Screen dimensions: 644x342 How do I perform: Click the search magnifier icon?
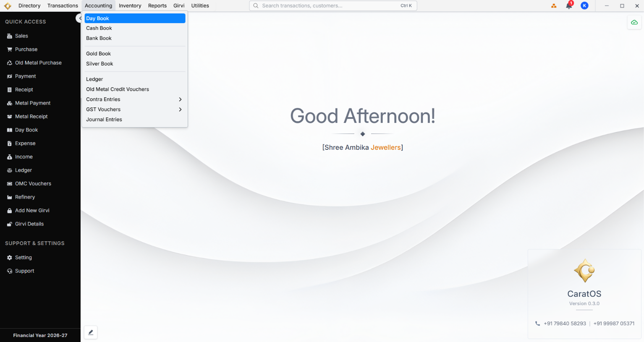tap(256, 6)
